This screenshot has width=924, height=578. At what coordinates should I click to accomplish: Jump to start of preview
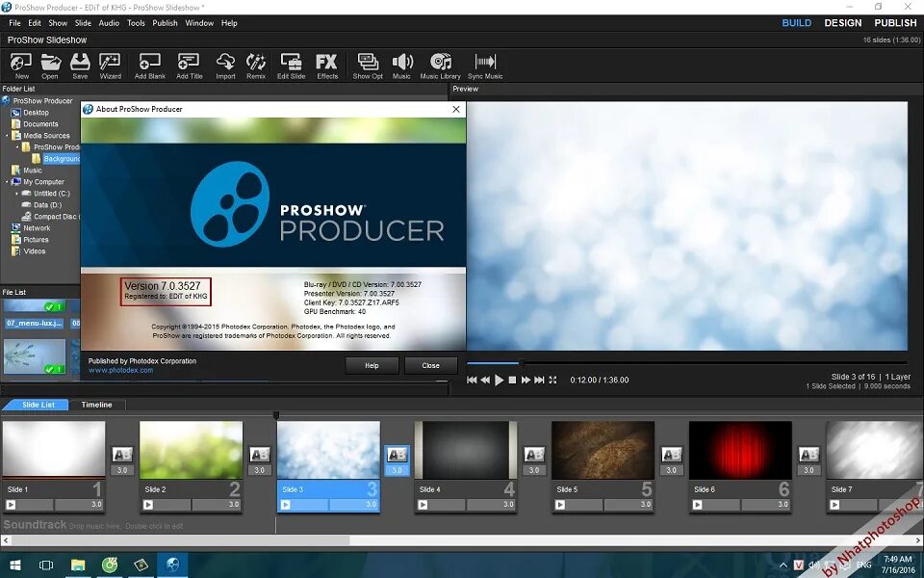[x=472, y=380]
